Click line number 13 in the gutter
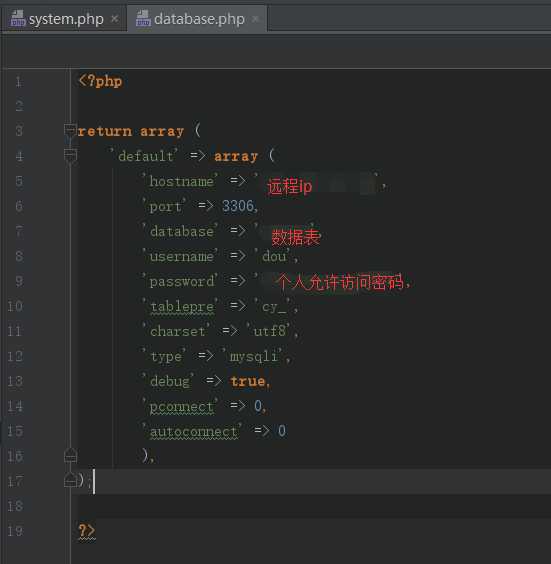The image size is (551, 564). [15, 381]
